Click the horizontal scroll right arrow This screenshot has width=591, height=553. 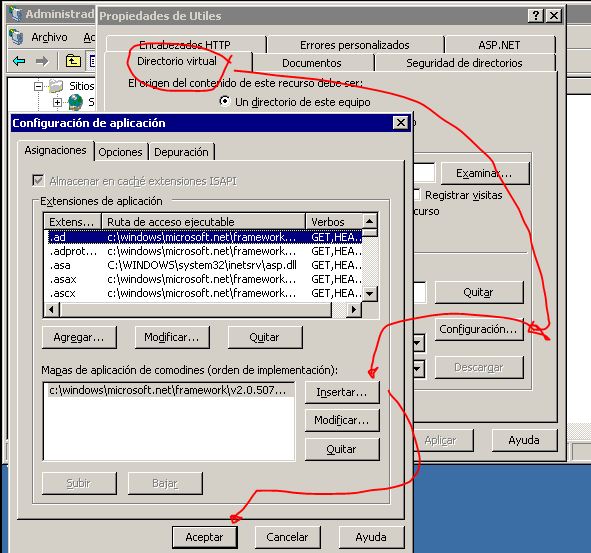pos(354,310)
